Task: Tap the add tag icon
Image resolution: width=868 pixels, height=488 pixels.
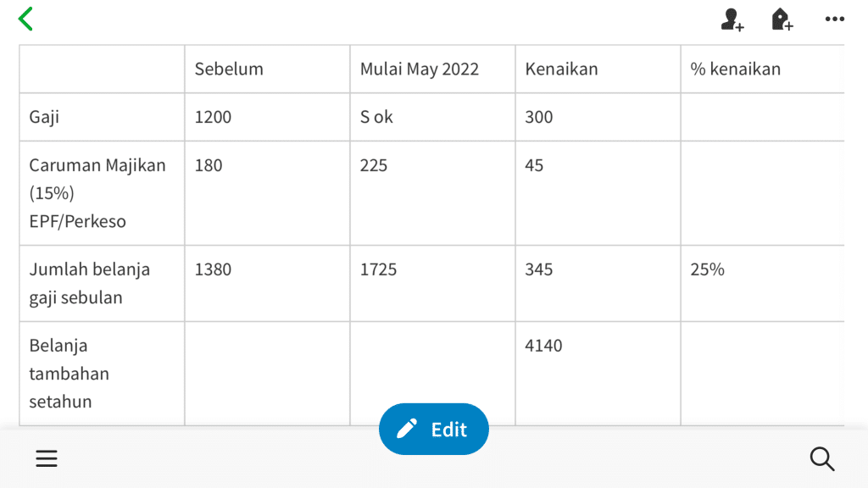Action: [782, 19]
